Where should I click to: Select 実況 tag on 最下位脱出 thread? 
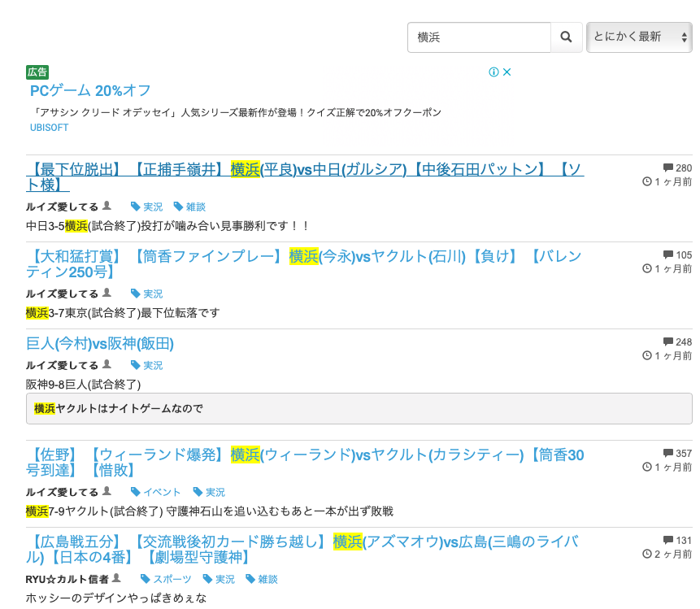147,207
